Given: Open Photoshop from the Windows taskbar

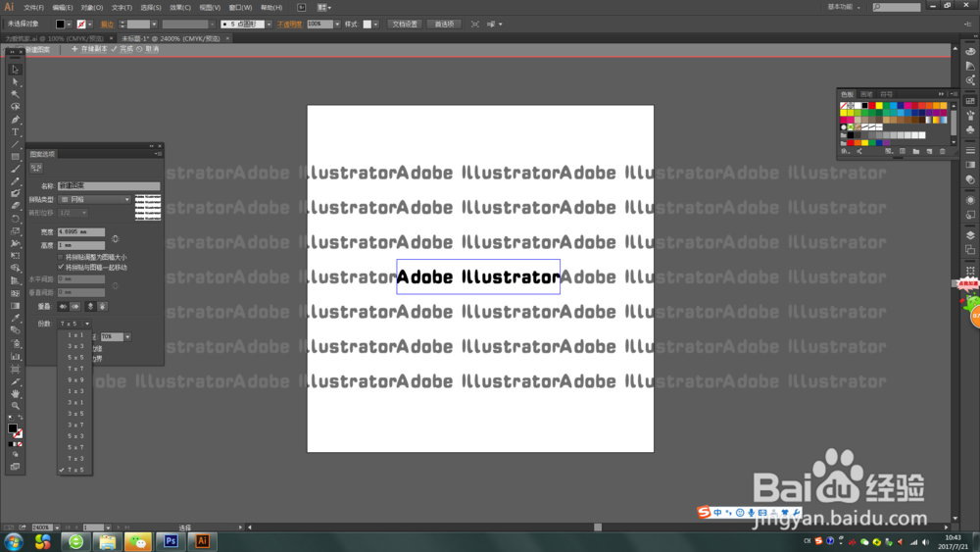Looking at the screenshot, I should tap(171, 541).
